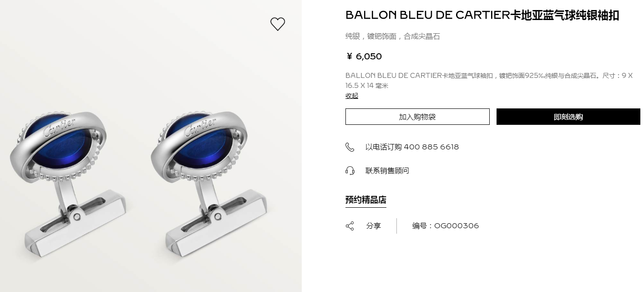Click the headset advisor icon
Viewport: 644px width, 292px height.
tap(350, 170)
